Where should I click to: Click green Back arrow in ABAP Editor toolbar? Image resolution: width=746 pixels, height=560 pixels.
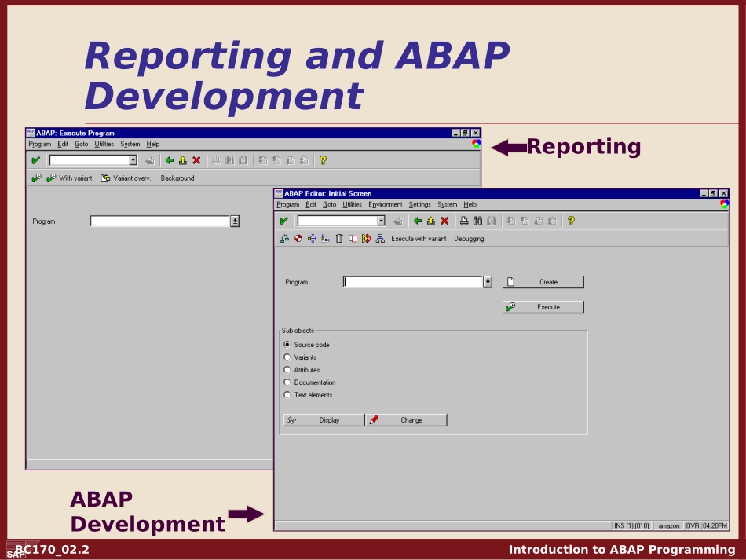(x=417, y=221)
